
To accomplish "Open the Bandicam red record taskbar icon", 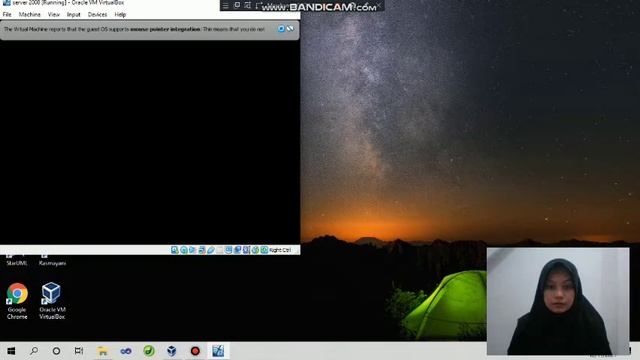I will click(x=195, y=351).
